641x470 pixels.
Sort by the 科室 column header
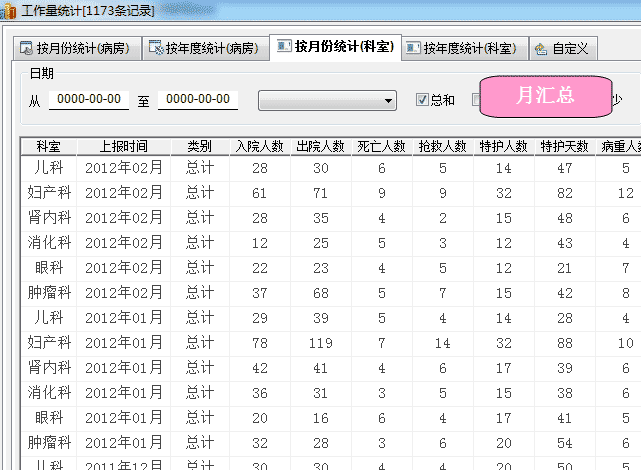click(49, 146)
